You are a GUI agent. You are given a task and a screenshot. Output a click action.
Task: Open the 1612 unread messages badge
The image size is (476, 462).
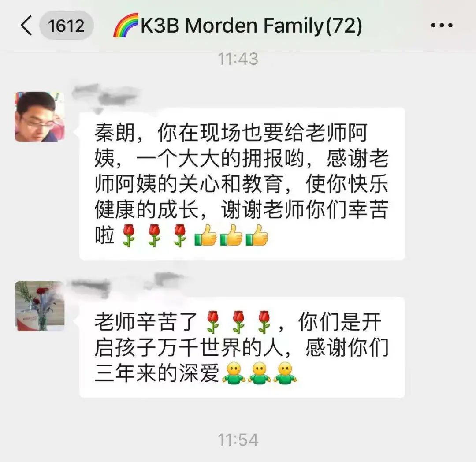pyautogui.click(x=66, y=26)
